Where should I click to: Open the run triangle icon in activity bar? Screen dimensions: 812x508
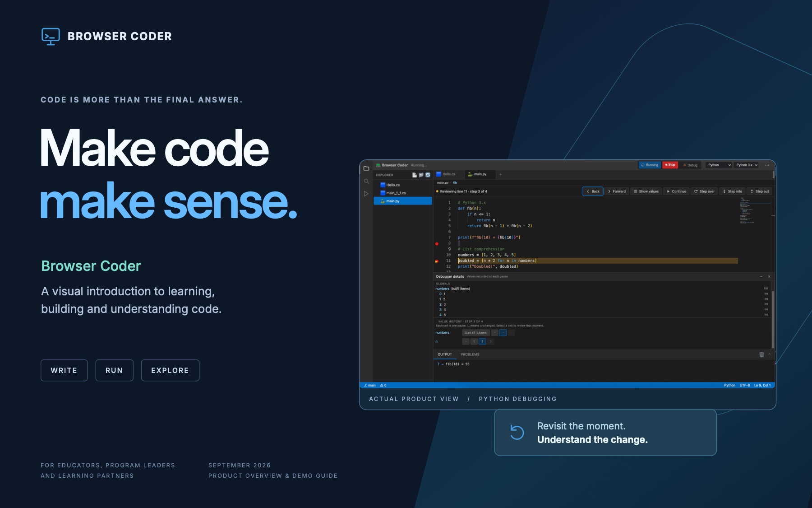(366, 194)
